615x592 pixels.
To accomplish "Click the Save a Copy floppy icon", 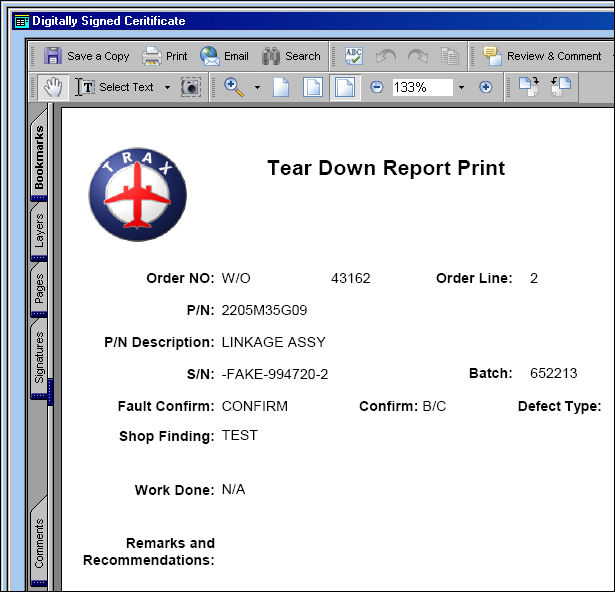I will tap(53, 56).
